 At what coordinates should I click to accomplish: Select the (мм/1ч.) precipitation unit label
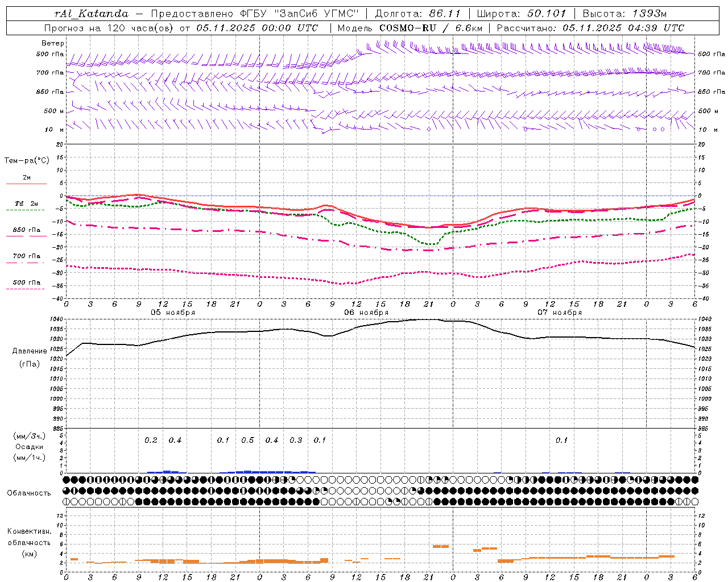pyautogui.click(x=30, y=458)
